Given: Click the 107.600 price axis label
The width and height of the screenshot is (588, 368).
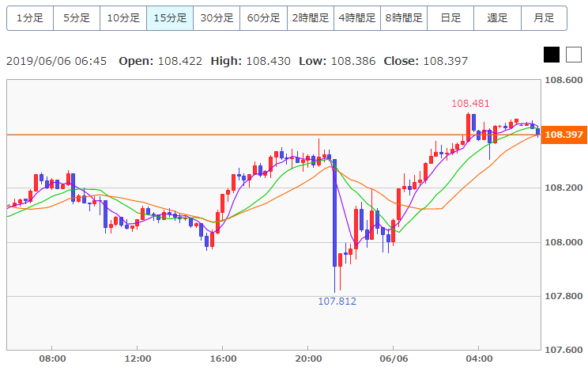Looking at the screenshot, I should pyautogui.click(x=563, y=350).
